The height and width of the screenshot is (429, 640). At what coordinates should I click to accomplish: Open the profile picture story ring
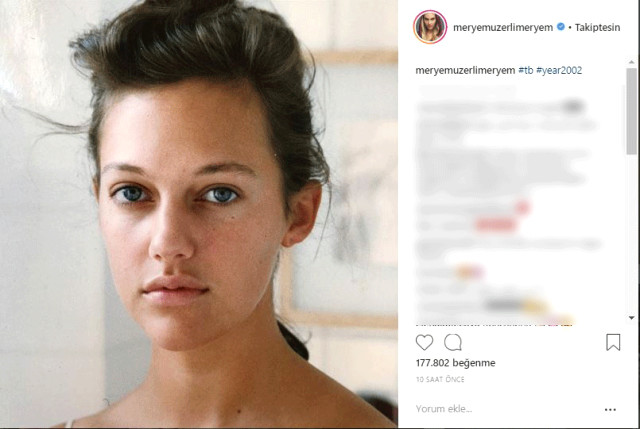pyautogui.click(x=430, y=27)
